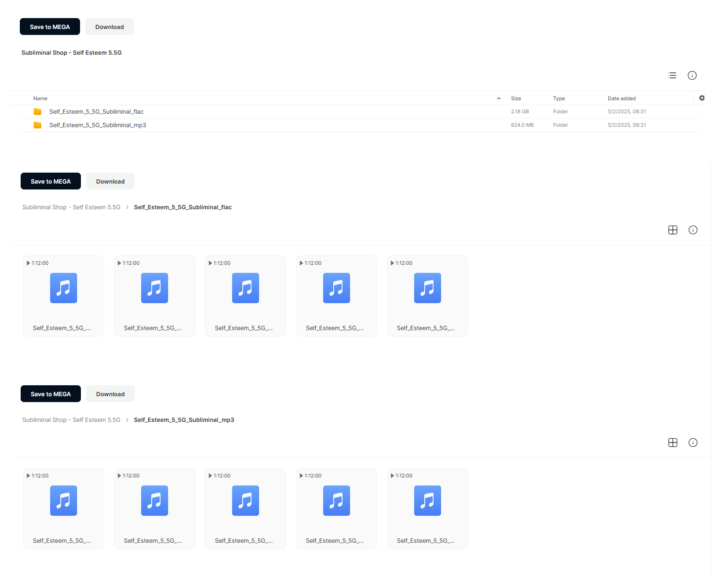Toggle name sort order arrow
Image resolution: width=728 pixels, height=576 pixels.
click(499, 99)
